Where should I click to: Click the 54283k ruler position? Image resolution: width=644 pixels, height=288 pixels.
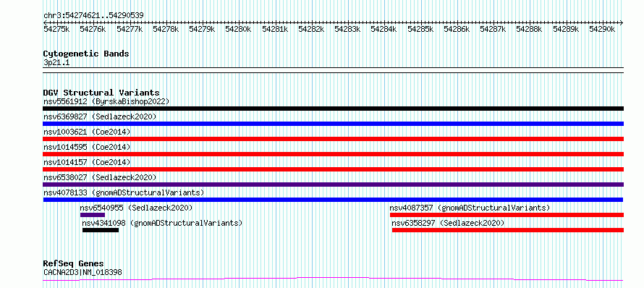(x=347, y=29)
